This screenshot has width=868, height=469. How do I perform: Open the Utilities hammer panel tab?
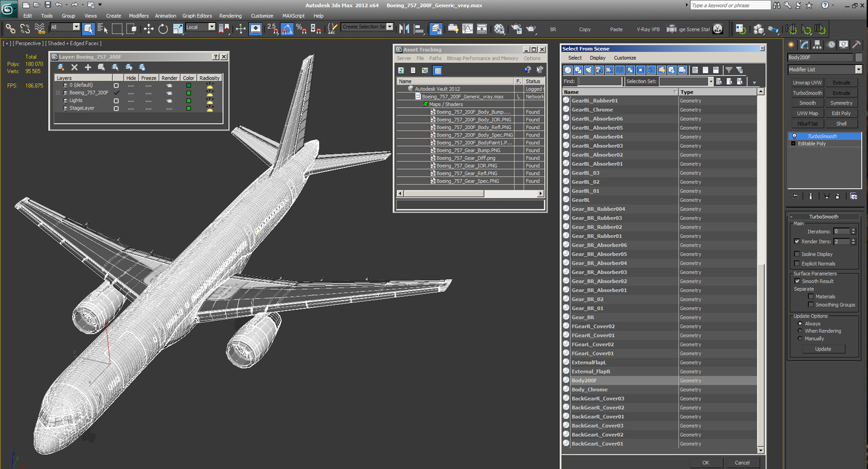coord(857,45)
